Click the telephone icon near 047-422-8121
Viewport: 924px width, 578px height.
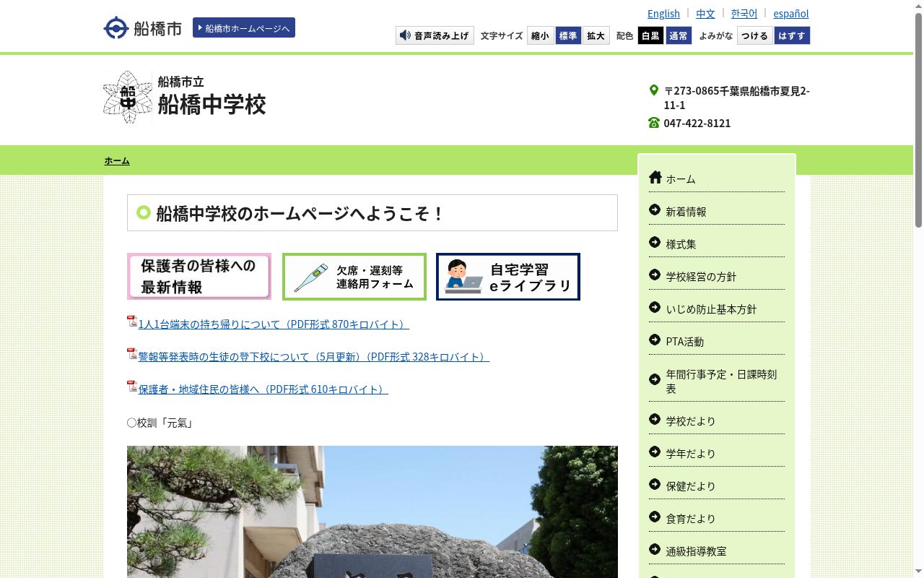click(x=654, y=123)
